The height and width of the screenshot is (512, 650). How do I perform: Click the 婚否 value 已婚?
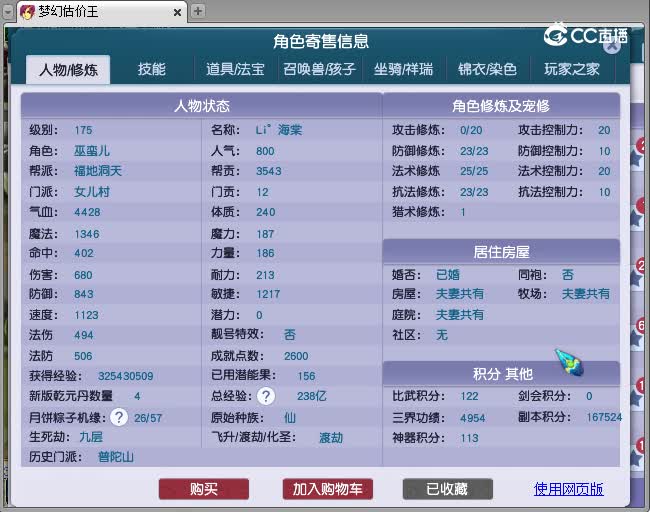pos(448,274)
